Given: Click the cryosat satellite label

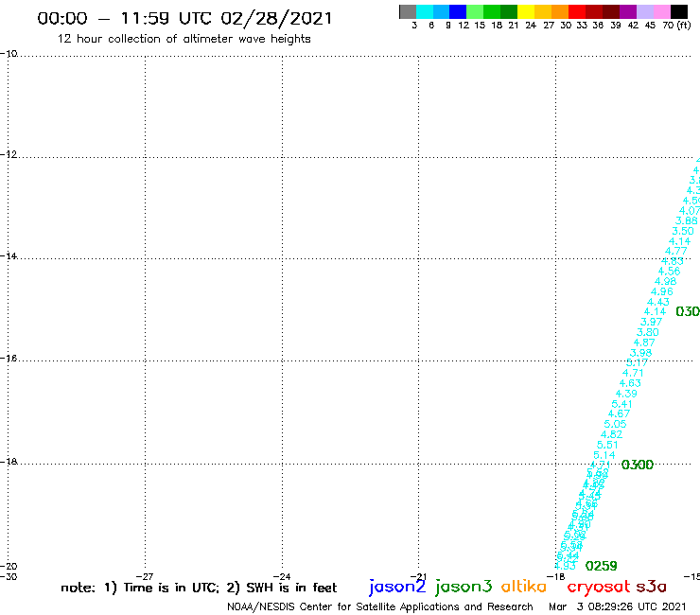Looking at the screenshot, I should [x=599, y=587].
